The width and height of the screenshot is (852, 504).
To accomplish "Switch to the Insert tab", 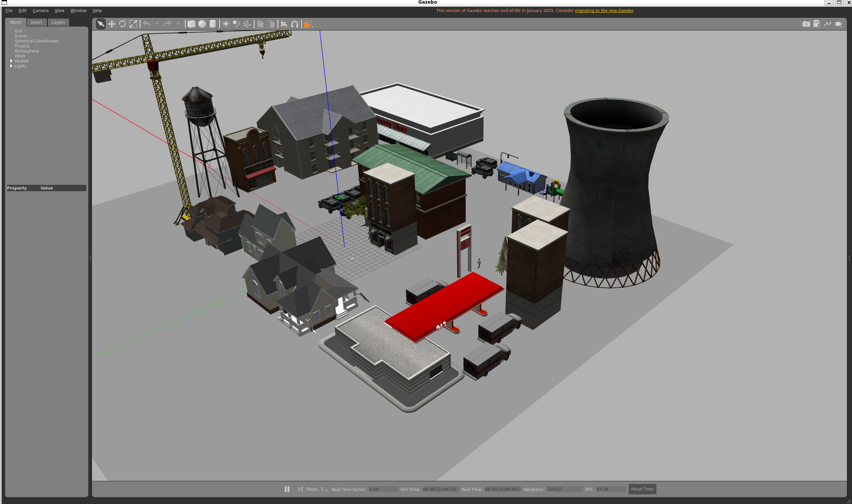I will click(x=36, y=22).
